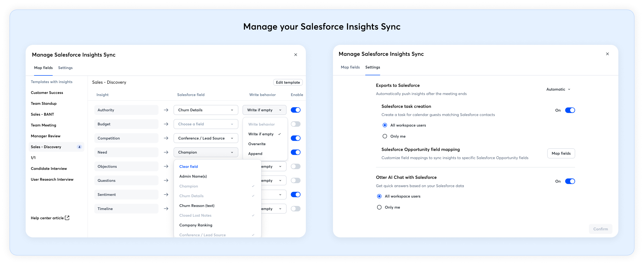Viewport: 644px width, 265px height.
Task: Click the arrow icon next to Timeline insight
Action: click(166, 209)
